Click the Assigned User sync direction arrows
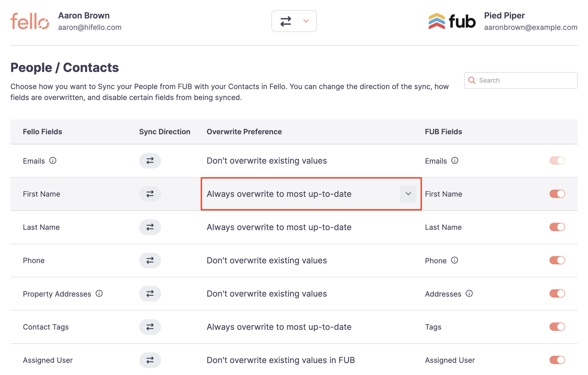Screen dimensions: 588x375 [150, 360]
